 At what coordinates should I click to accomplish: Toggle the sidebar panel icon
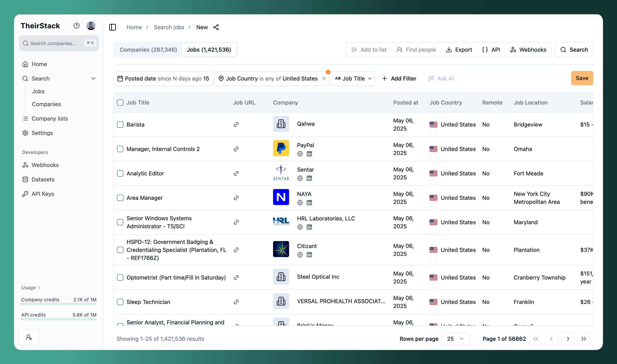pyautogui.click(x=112, y=27)
